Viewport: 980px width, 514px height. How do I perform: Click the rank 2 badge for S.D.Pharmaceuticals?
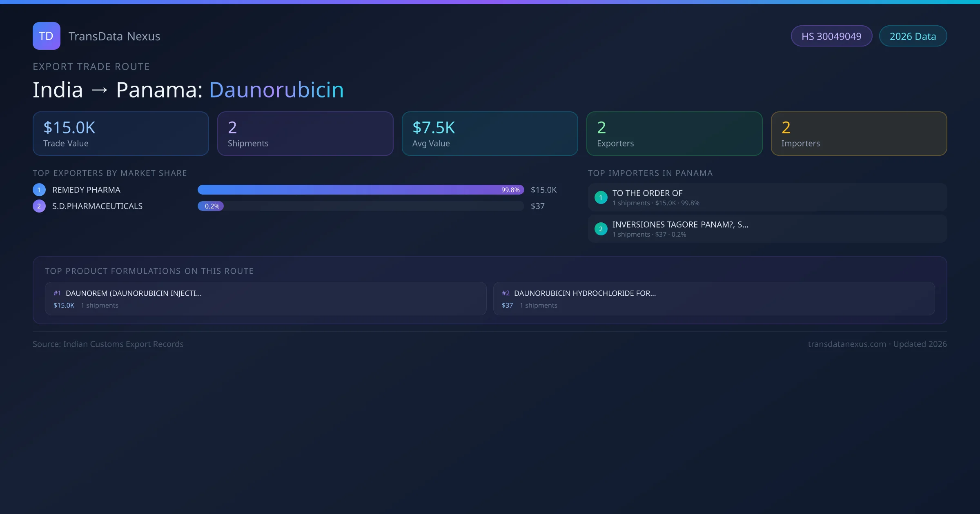[39, 206]
